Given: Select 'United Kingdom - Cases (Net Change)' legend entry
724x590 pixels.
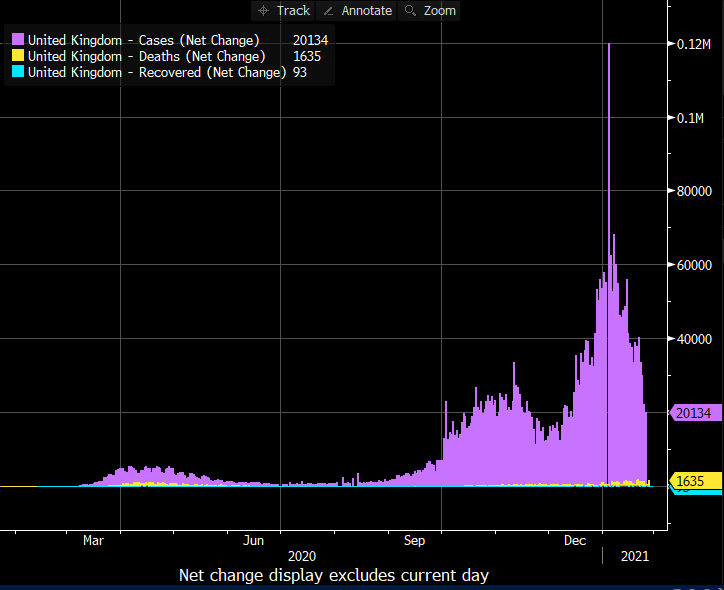Looking at the screenshot, I should 144,40.
